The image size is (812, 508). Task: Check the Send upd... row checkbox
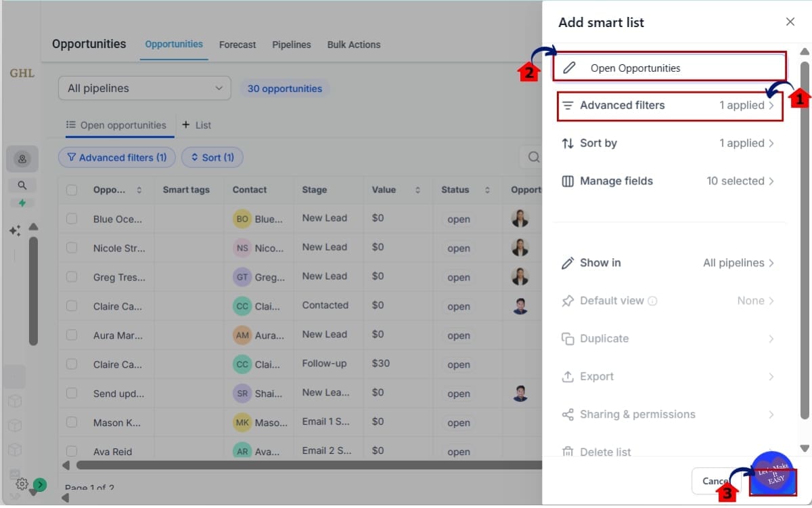coord(72,393)
